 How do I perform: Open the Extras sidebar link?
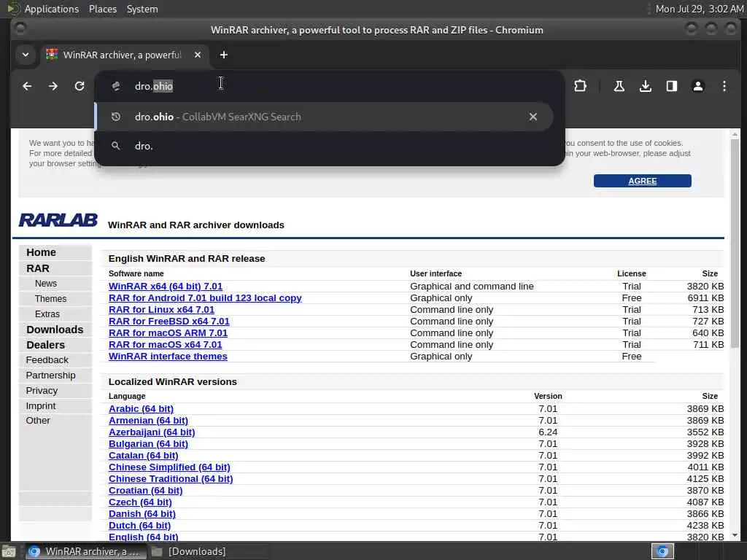coord(47,314)
